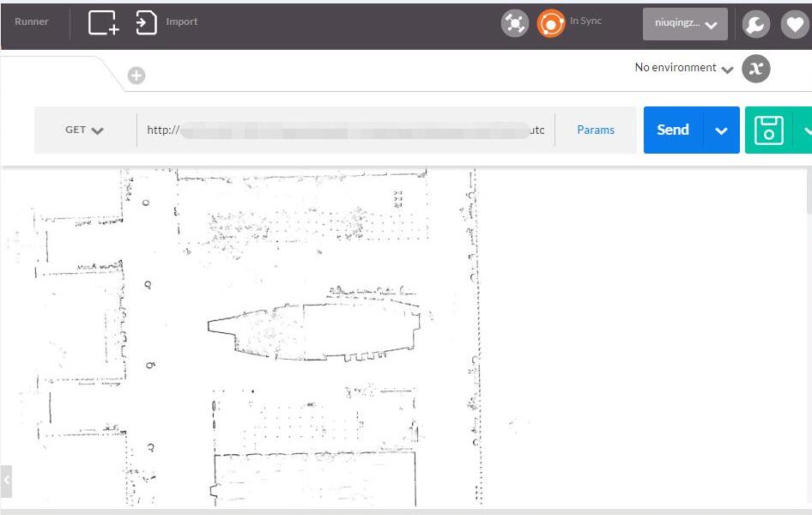Expand the niuqingz user account dropdown
This screenshot has height=515, width=812.
click(685, 25)
